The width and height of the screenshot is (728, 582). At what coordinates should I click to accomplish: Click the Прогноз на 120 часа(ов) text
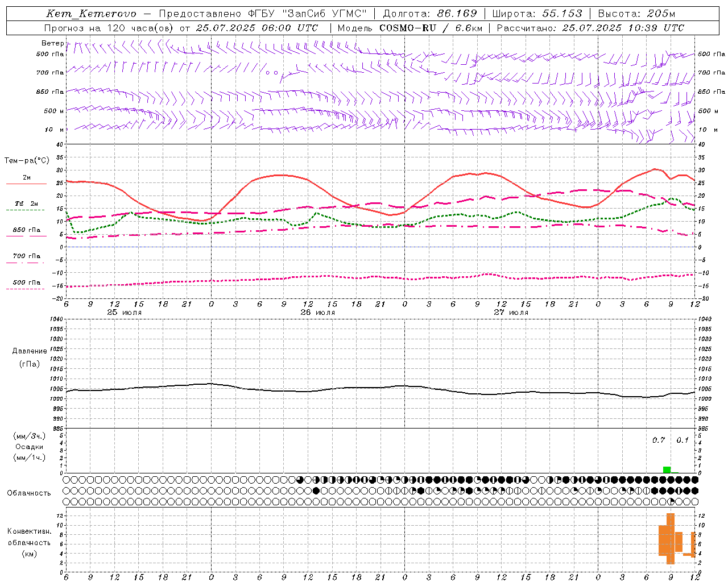coord(109,28)
